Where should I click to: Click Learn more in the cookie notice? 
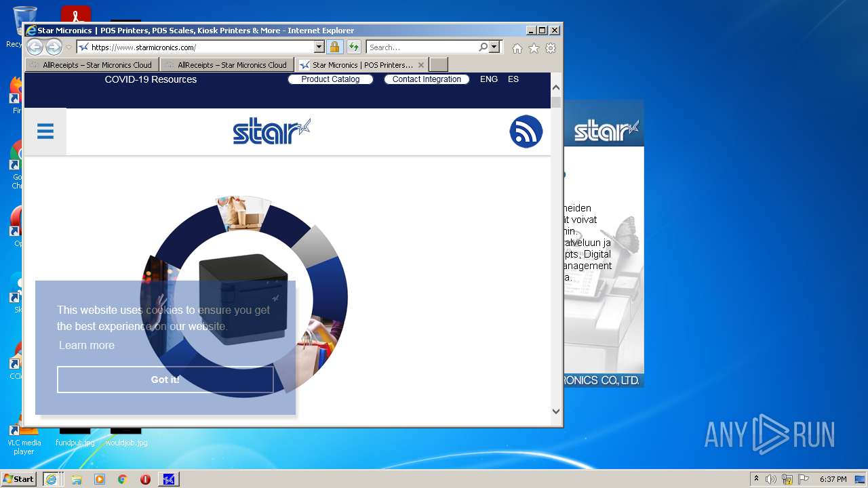point(87,345)
